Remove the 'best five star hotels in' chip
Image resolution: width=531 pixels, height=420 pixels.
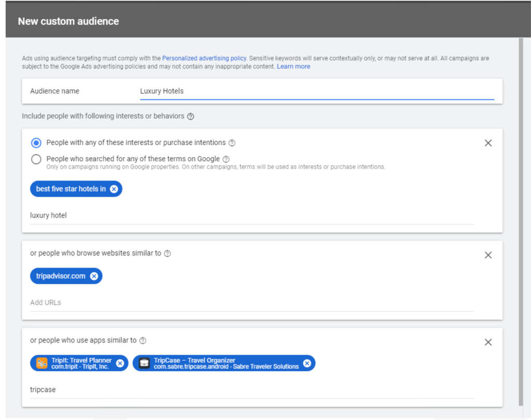[114, 189]
